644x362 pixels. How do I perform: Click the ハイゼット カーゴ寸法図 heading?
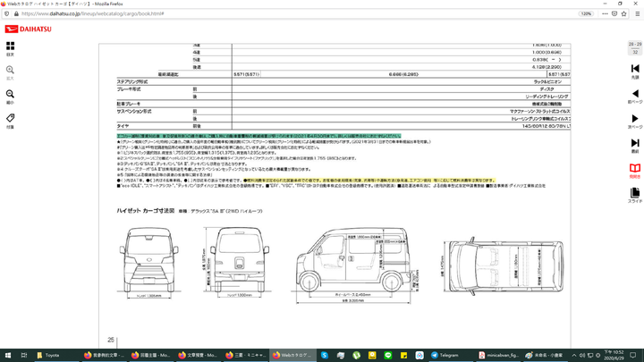click(146, 211)
